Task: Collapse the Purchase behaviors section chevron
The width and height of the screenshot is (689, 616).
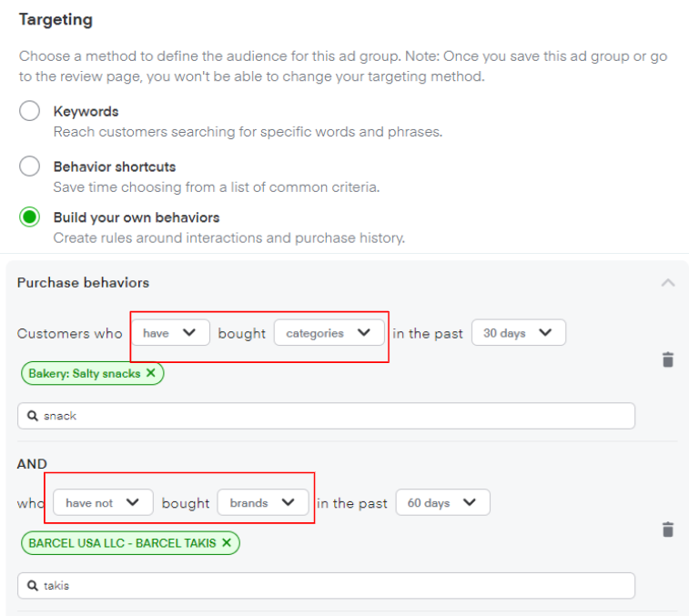Action: 667,283
